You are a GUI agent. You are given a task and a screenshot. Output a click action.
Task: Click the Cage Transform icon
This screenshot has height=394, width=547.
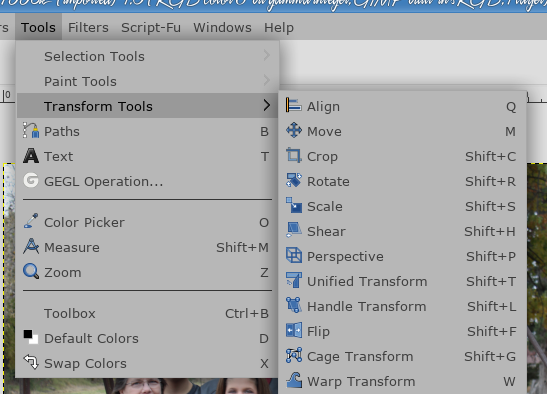pos(294,355)
